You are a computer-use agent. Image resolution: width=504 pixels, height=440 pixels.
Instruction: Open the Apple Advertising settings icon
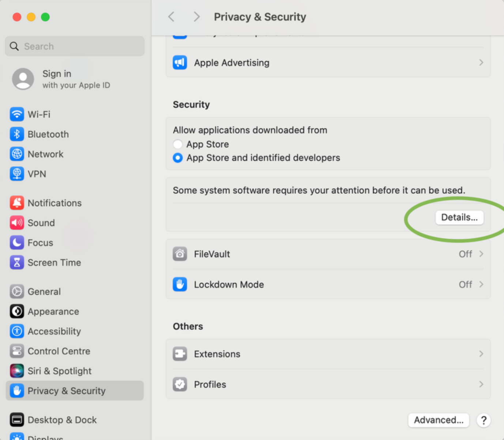(x=180, y=62)
